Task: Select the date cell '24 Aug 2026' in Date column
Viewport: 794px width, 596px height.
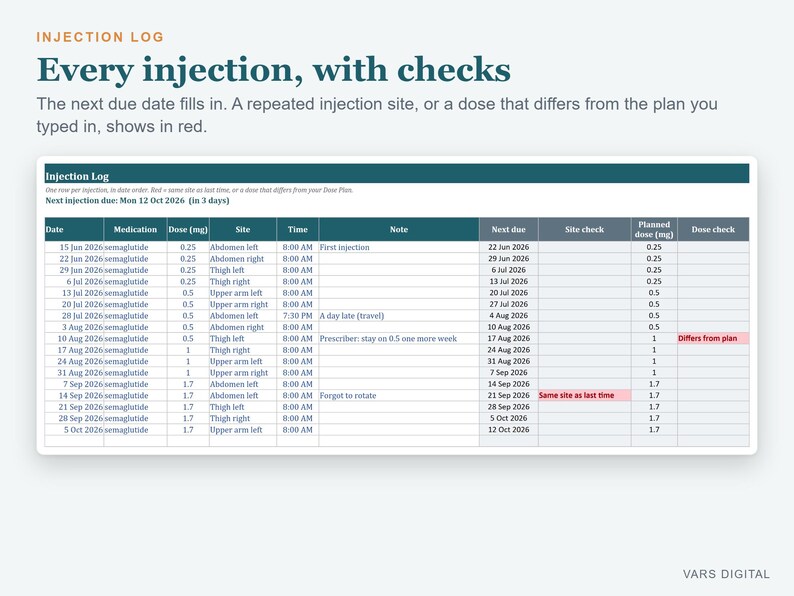Action: pyautogui.click(x=74, y=361)
